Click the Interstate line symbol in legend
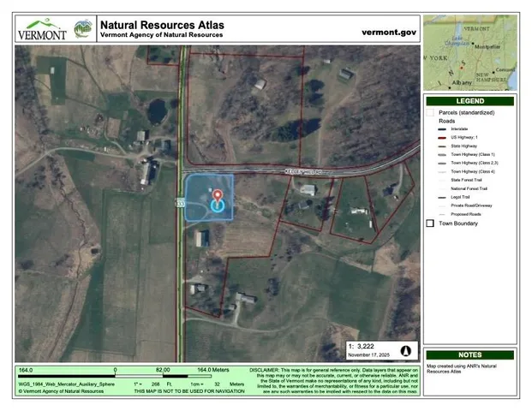 pyautogui.click(x=442, y=129)
